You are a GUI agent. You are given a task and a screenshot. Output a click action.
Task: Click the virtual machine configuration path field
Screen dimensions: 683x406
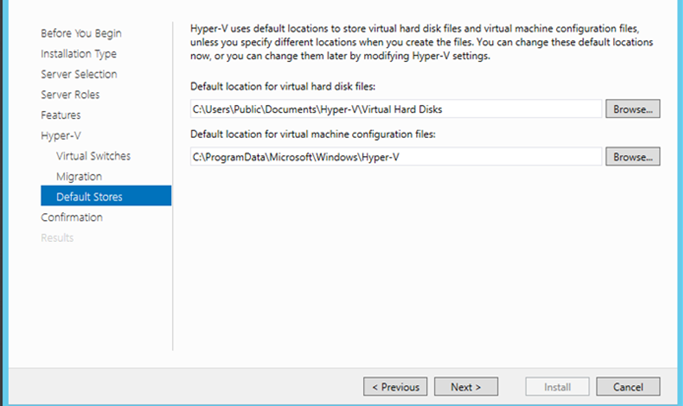pyautogui.click(x=396, y=157)
